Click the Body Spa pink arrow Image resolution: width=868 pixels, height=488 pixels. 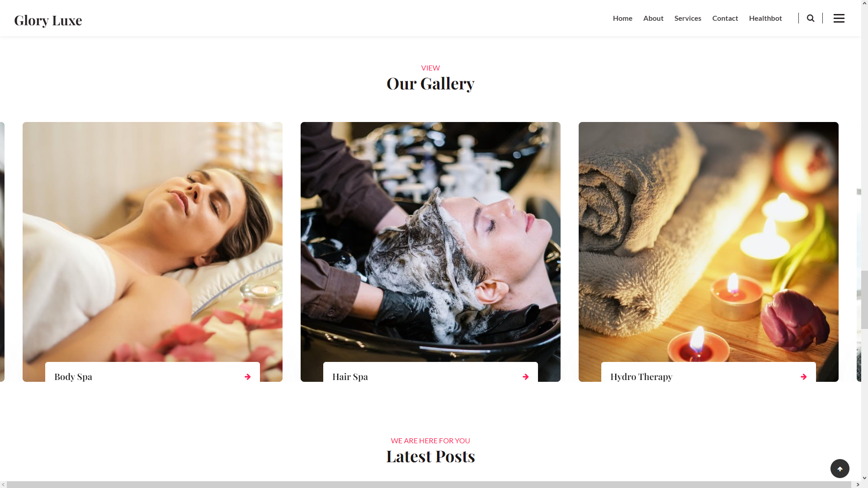pos(248,377)
